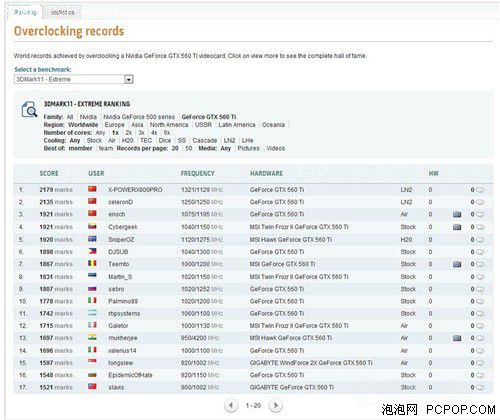Screen dimensions: 500x420
Task: Select Nvidia GeForce 500 series family
Action: (x=139, y=117)
